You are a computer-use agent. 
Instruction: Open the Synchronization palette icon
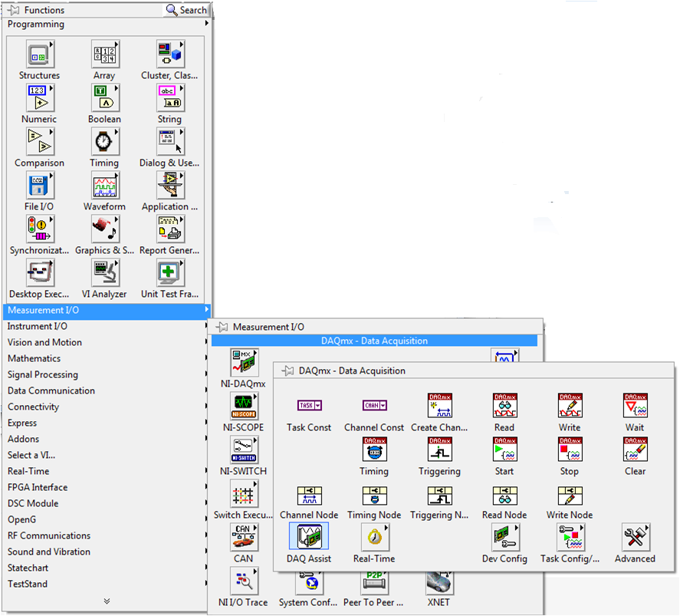pyautogui.click(x=39, y=229)
